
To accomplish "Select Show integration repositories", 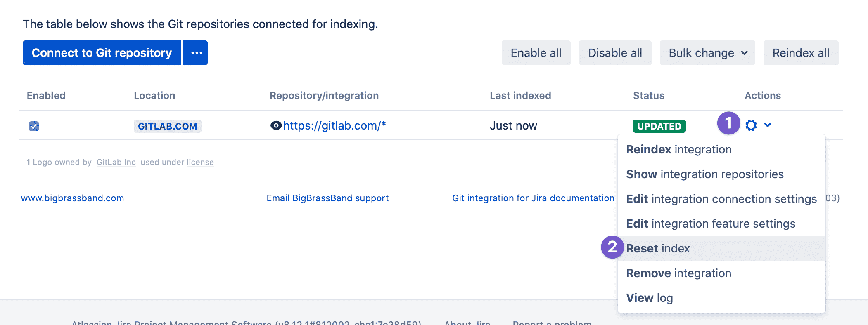I will 704,174.
